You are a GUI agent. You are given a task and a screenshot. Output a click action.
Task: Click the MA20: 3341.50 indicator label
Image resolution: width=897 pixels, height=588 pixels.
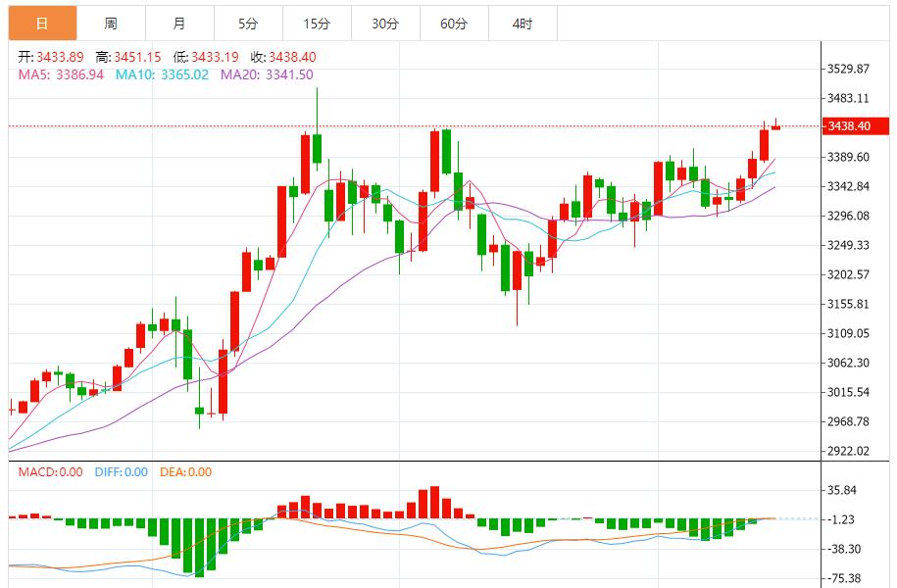267,74
